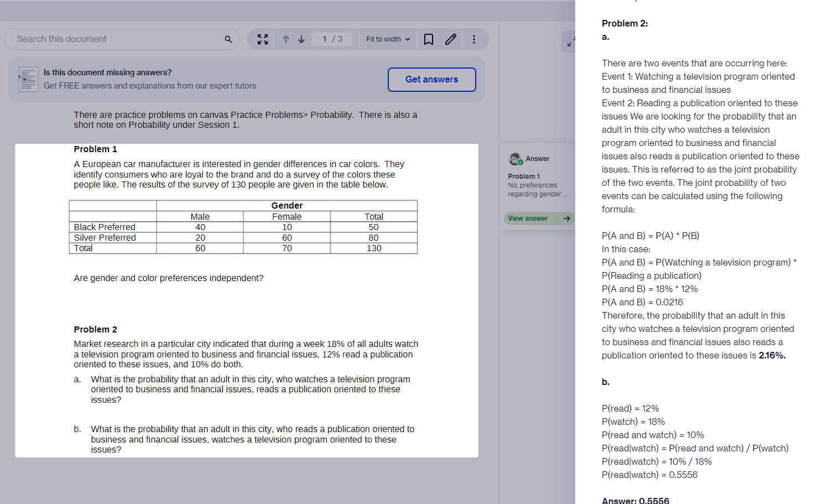Image resolution: width=838 pixels, height=504 pixels.
Task: Click the Problem 2 heading in the answer panel
Action: (624, 23)
